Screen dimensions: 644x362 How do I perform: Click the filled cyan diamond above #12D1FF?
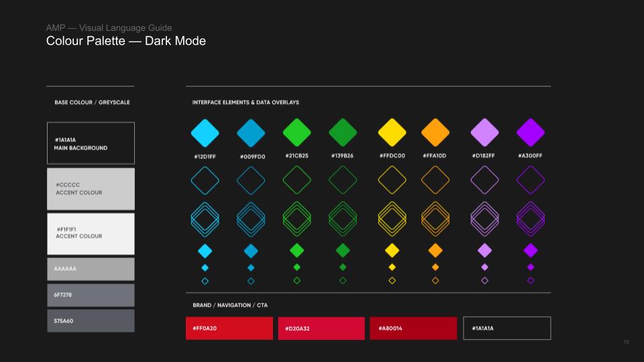pyautogui.click(x=205, y=133)
